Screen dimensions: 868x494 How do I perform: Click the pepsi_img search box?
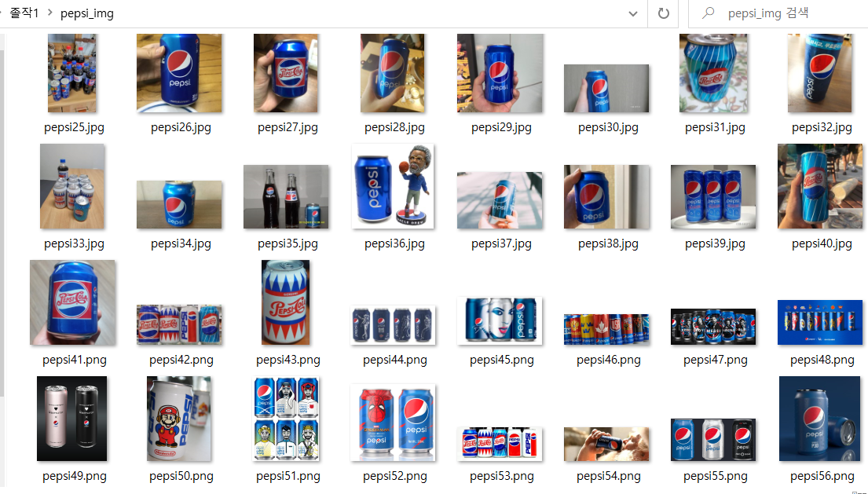[x=778, y=13]
